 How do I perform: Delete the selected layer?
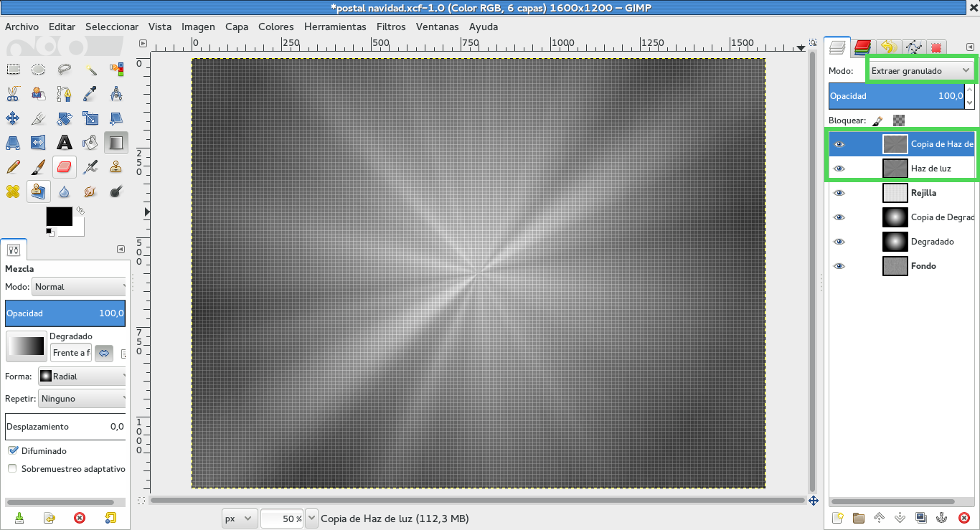[x=965, y=518]
